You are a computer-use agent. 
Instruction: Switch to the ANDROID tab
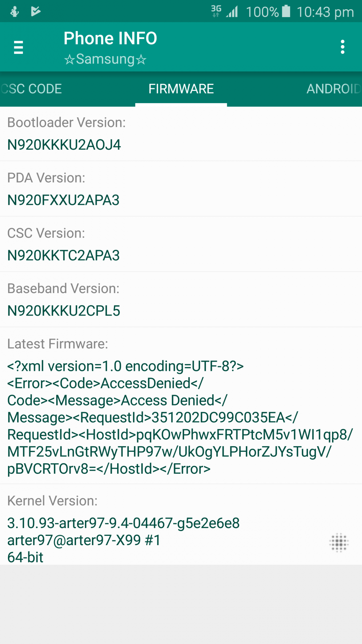coord(333,89)
